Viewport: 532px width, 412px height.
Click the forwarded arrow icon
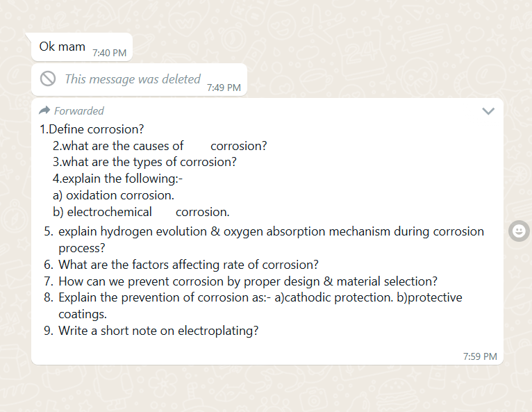click(44, 110)
